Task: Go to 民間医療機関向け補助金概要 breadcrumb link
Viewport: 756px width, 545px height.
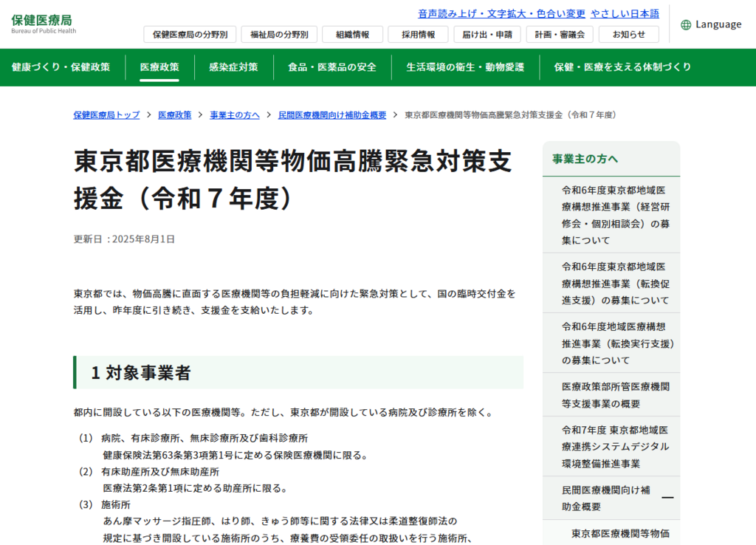Action: click(332, 114)
